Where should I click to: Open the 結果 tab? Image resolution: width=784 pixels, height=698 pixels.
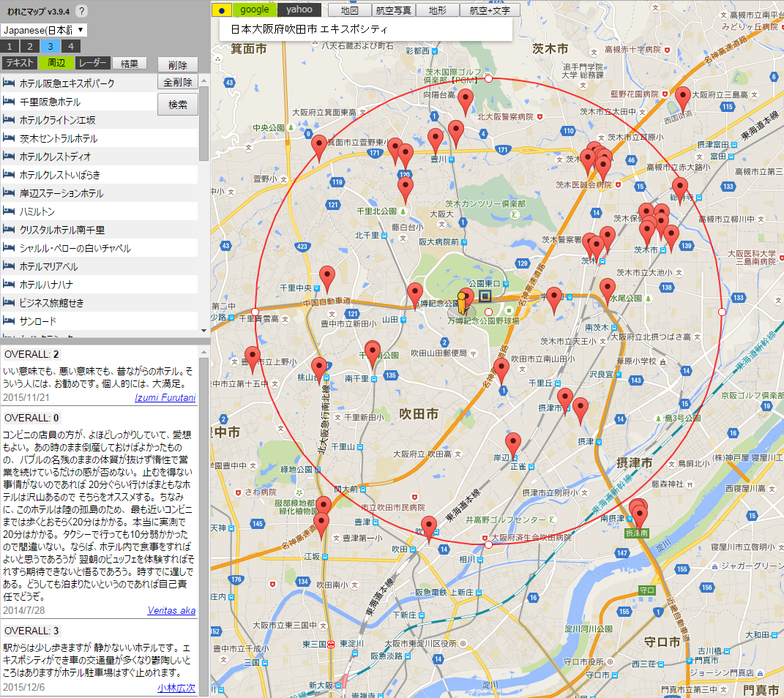tap(130, 64)
